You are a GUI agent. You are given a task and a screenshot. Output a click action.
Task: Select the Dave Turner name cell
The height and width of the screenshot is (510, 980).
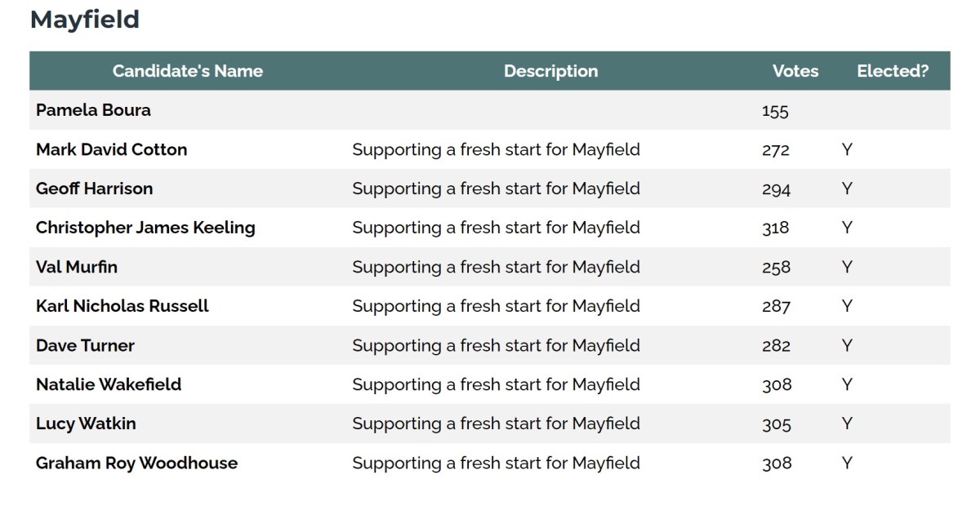85,345
